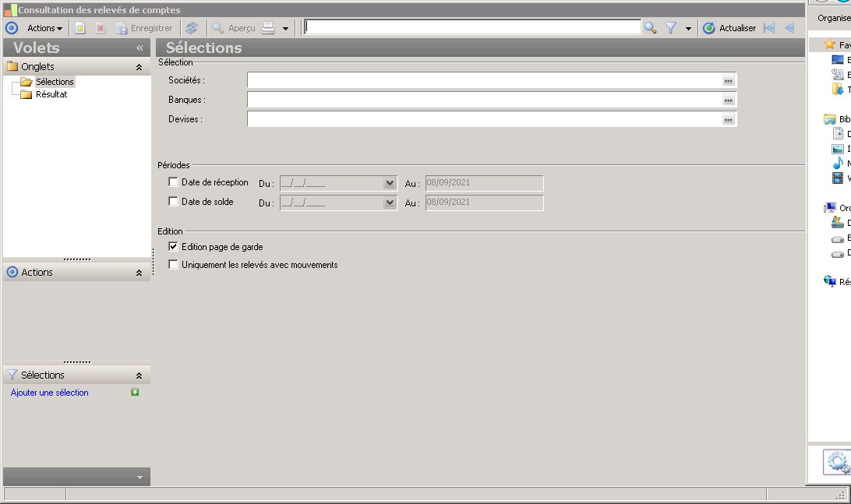Open the bottom Volets panel overflow arrow

pos(139,478)
